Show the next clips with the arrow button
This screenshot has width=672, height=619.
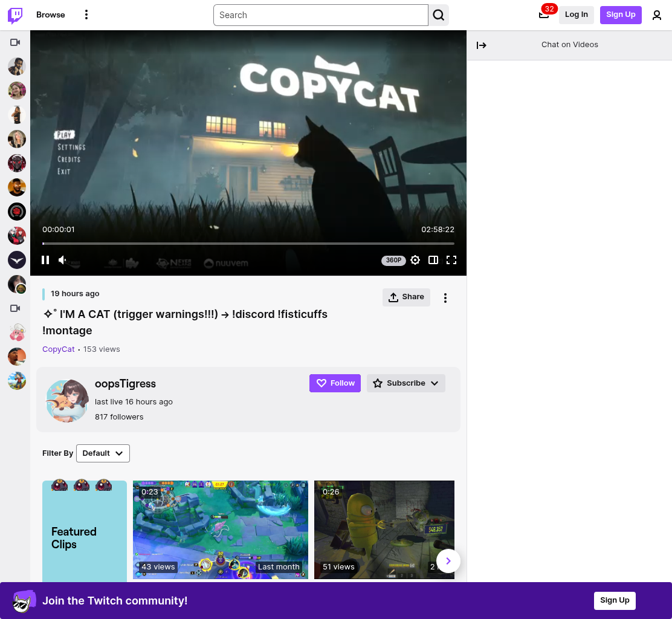[x=448, y=561]
